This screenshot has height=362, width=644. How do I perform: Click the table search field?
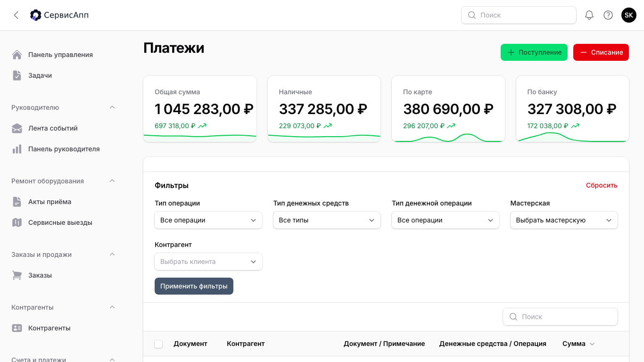560,316
